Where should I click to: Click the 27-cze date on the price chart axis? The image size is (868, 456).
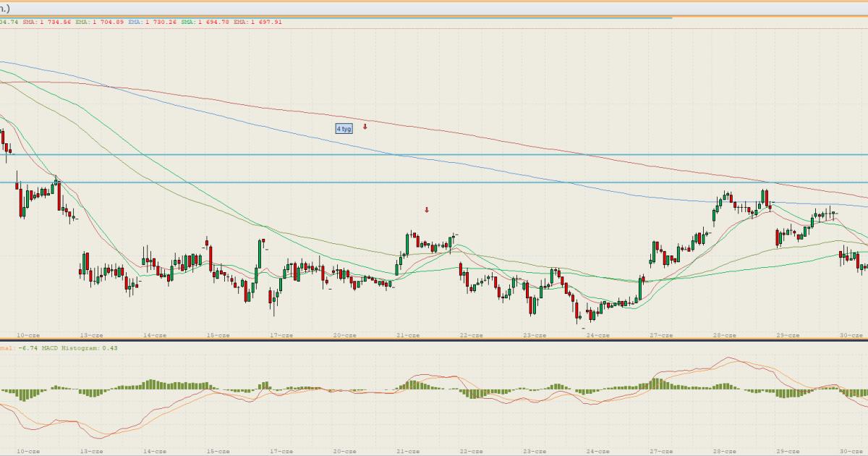[x=661, y=335]
